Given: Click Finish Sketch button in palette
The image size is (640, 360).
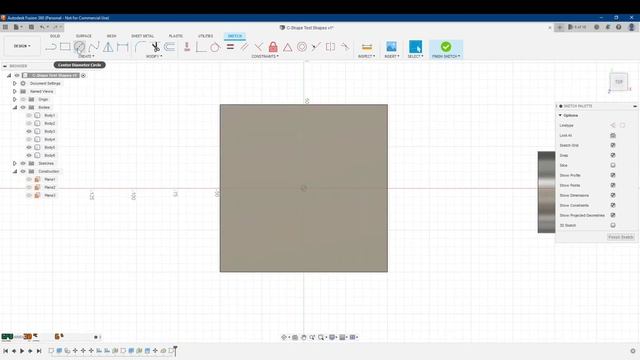Looking at the screenshot, I should [620, 237].
